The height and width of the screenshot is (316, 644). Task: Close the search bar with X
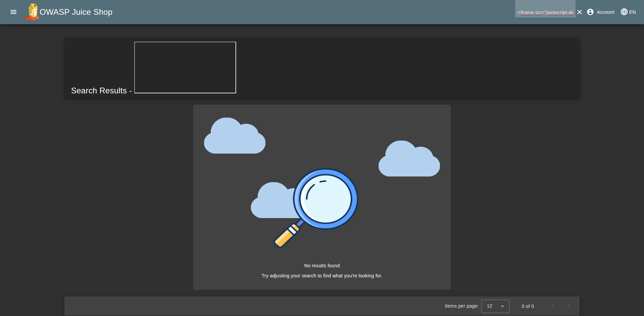tap(580, 12)
